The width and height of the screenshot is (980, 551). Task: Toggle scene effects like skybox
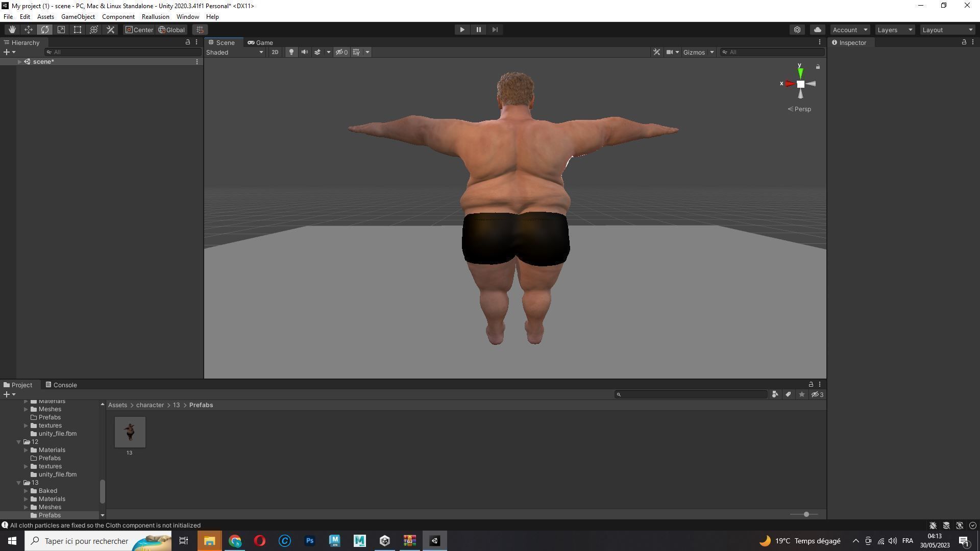(x=317, y=52)
